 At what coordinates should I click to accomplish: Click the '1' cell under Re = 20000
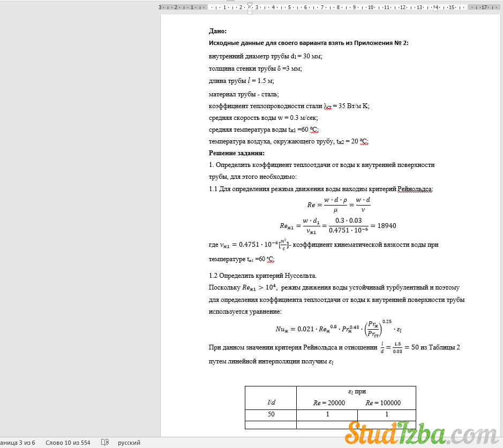click(x=327, y=414)
